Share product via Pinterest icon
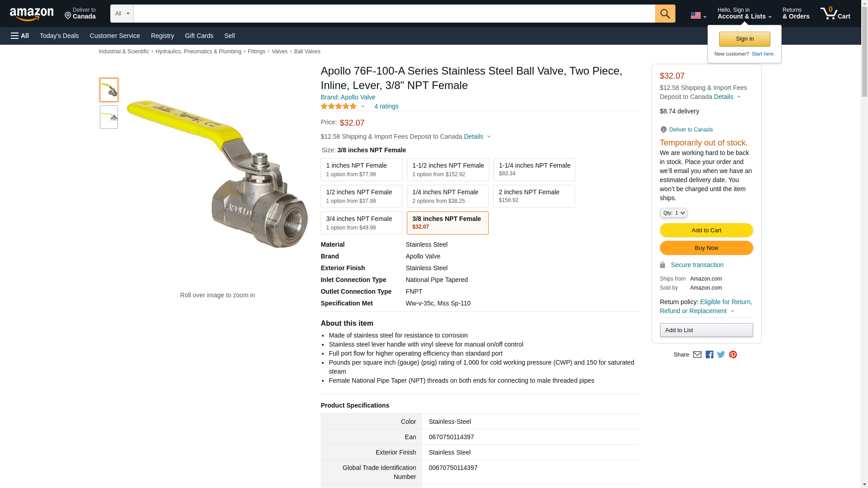 tap(733, 355)
